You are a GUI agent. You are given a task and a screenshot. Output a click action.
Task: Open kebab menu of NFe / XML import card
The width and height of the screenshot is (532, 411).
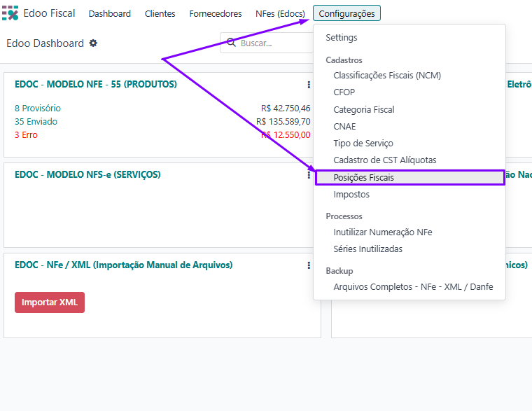tap(309, 265)
